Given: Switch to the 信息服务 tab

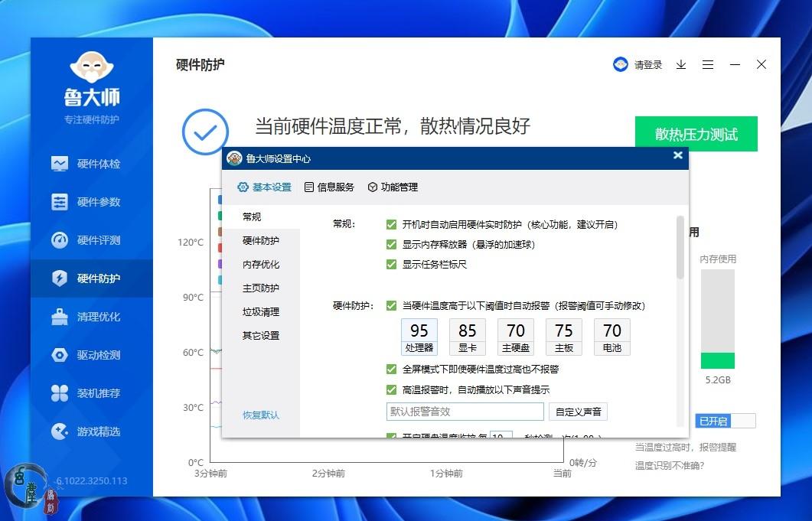Looking at the screenshot, I should coord(329,187).
